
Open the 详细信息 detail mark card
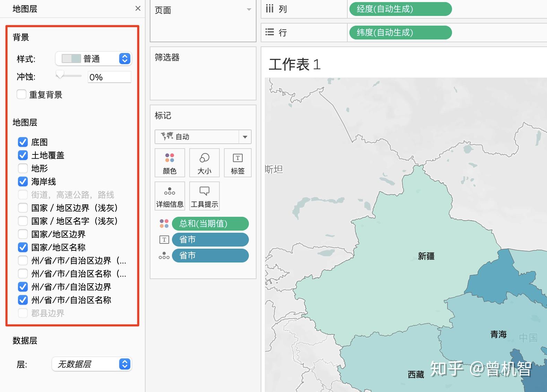click(170, 196)
